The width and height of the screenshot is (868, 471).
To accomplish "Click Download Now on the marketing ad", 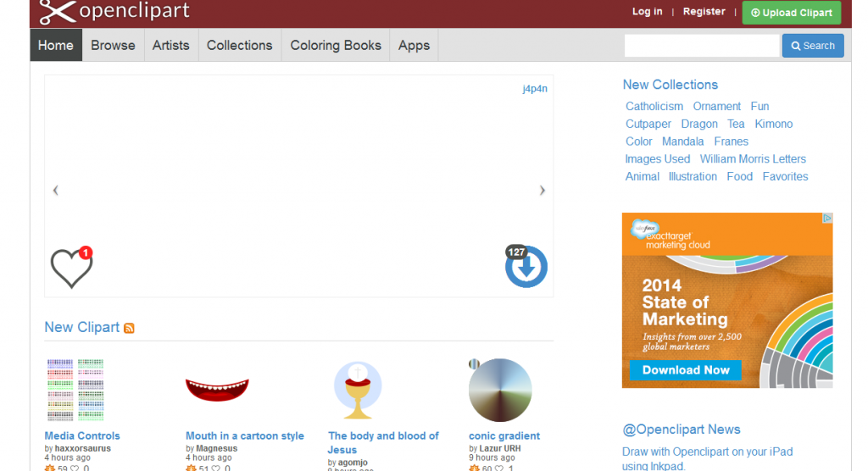I will point(685,370).
